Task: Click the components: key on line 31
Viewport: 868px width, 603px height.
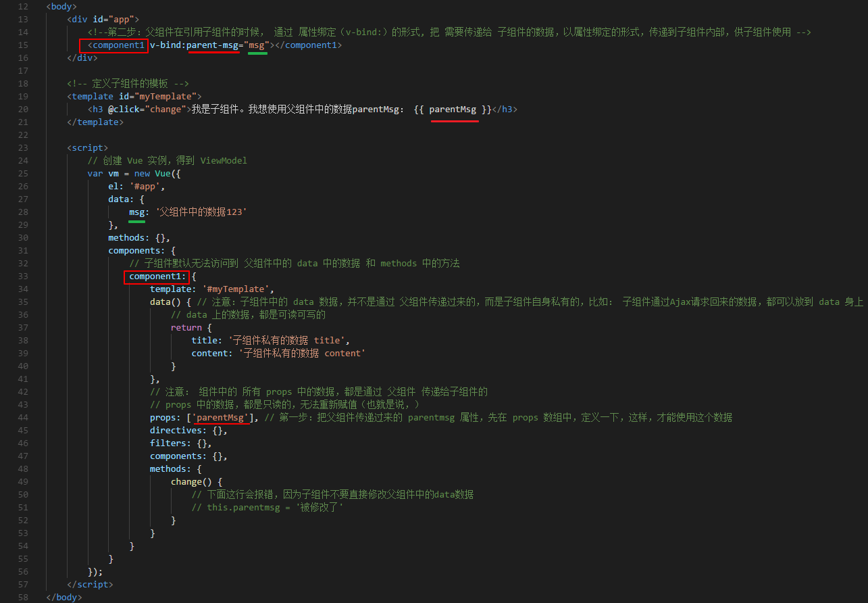Action: coord(136,251)
